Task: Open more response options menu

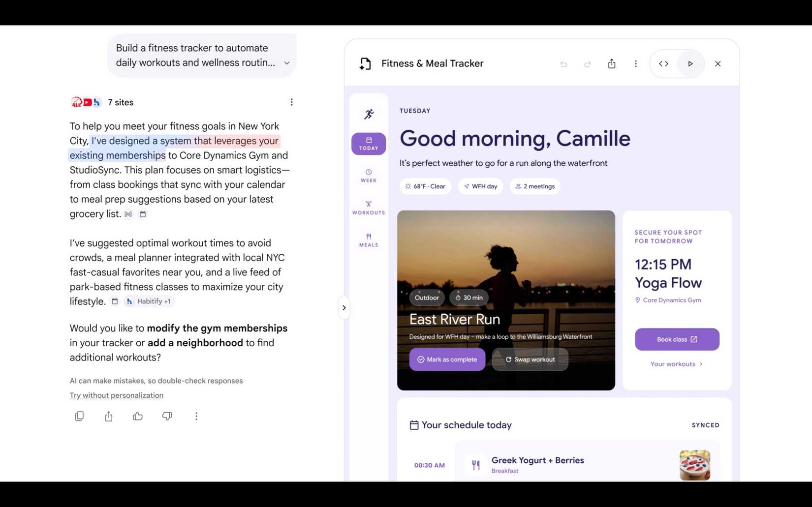Action: (196, 416)
